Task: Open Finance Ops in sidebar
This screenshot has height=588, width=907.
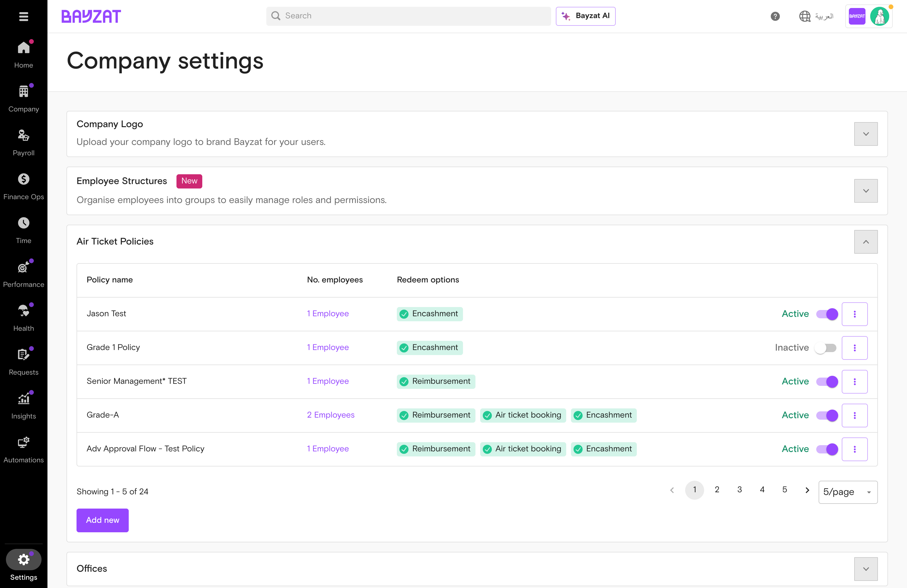Action: click(x=24, y=186)
